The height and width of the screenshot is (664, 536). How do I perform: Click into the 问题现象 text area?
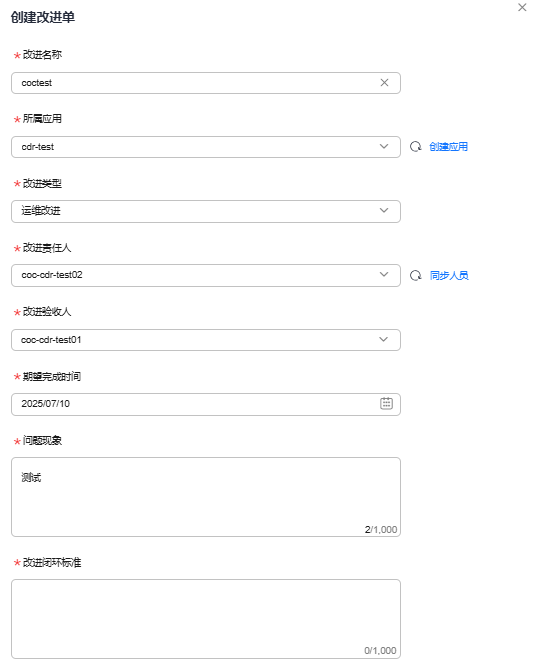206,497
